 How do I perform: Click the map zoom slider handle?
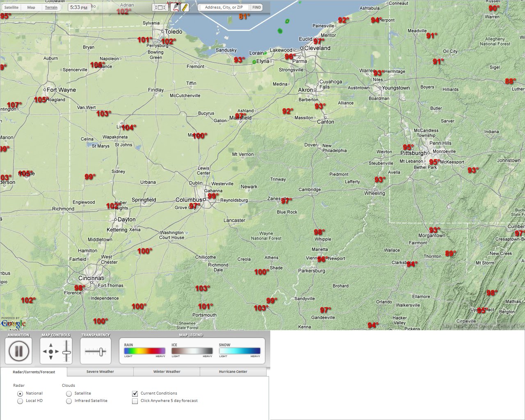[66, 353]
